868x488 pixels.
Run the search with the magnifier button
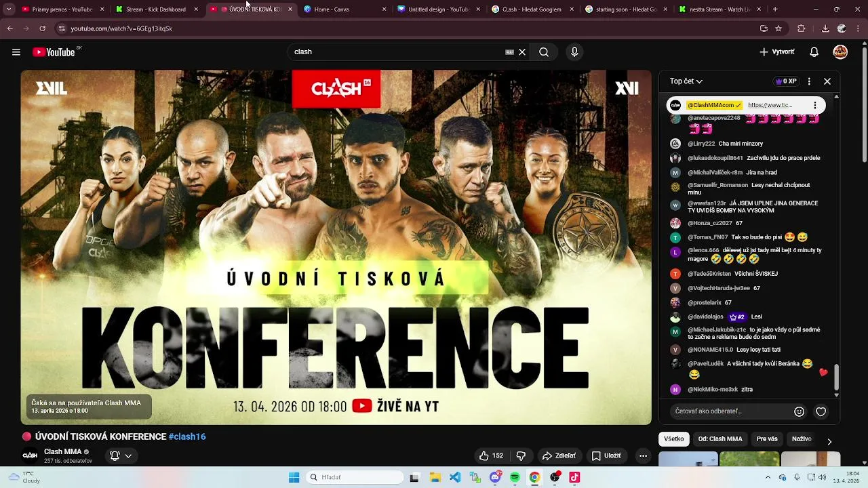(x=544, y=52)
